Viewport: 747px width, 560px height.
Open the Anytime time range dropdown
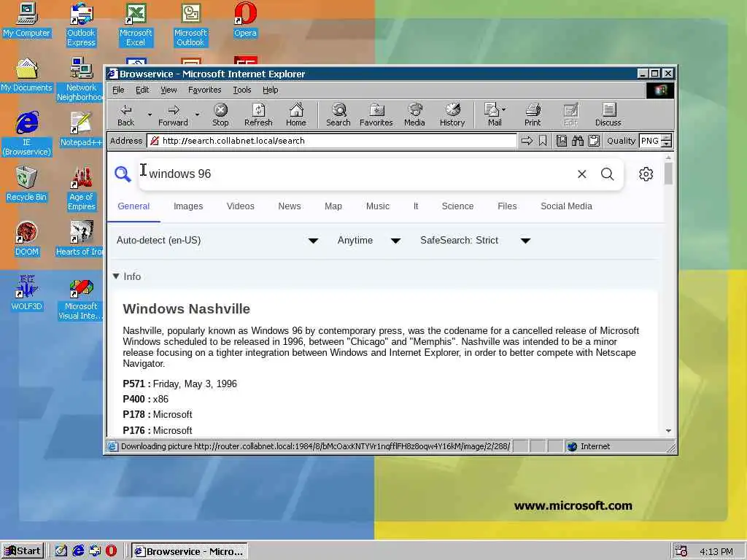click(368, 241)
